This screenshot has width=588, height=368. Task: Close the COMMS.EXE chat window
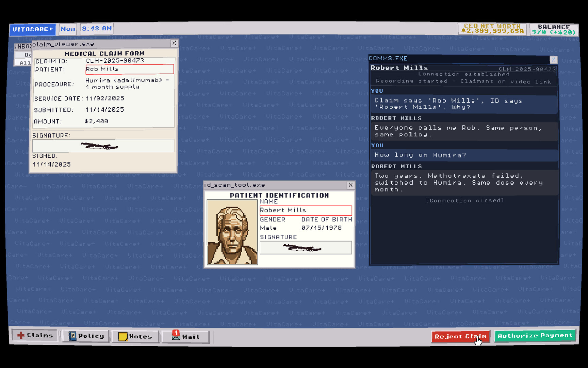pos(553,60)
